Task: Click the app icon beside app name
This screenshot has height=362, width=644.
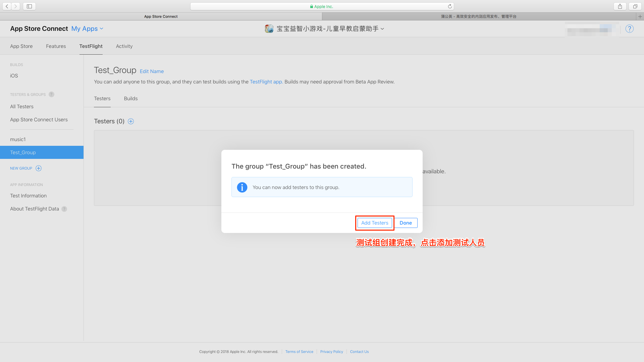Action: click(269, 29)
